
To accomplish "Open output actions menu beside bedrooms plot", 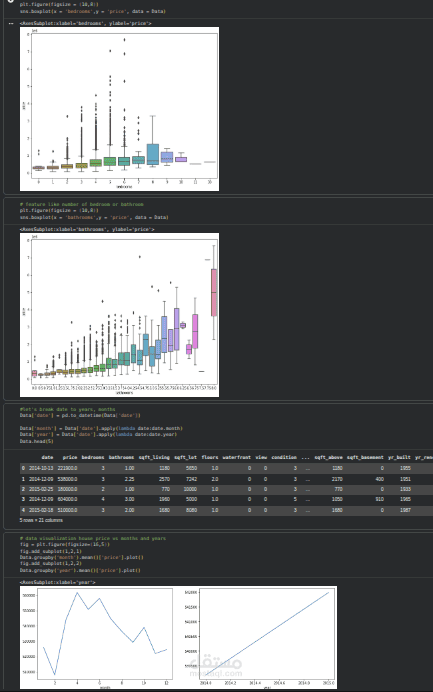I will click(x=11, y=23).
